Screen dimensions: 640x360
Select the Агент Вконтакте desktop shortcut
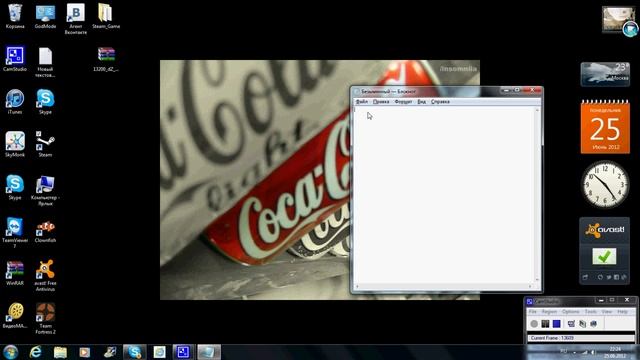pos(76,19)
